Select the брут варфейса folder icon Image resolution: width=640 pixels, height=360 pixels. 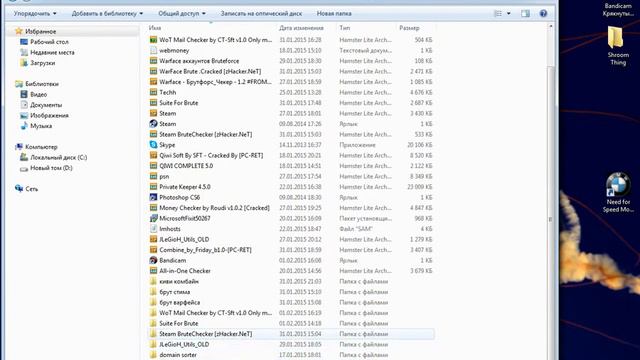click(153, 302)
